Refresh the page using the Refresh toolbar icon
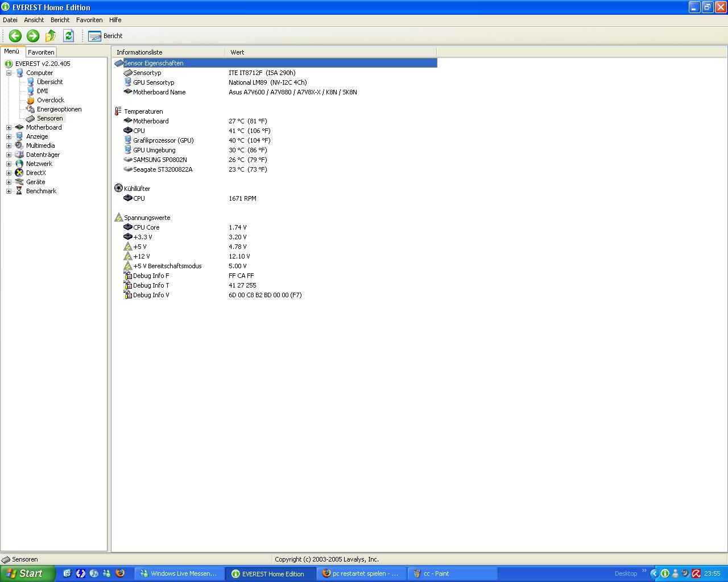The height and width of the screenshot is (582, 728). (x=68, y=36)
